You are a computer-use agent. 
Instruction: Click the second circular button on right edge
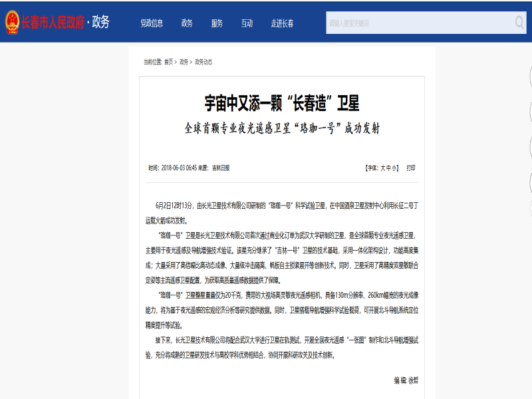point(530,110)
